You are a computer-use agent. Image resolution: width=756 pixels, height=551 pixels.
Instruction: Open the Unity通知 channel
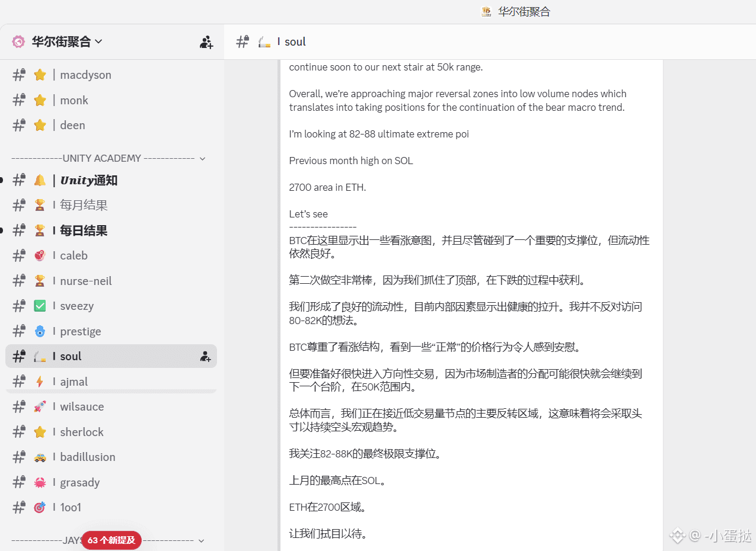[111, 180]
